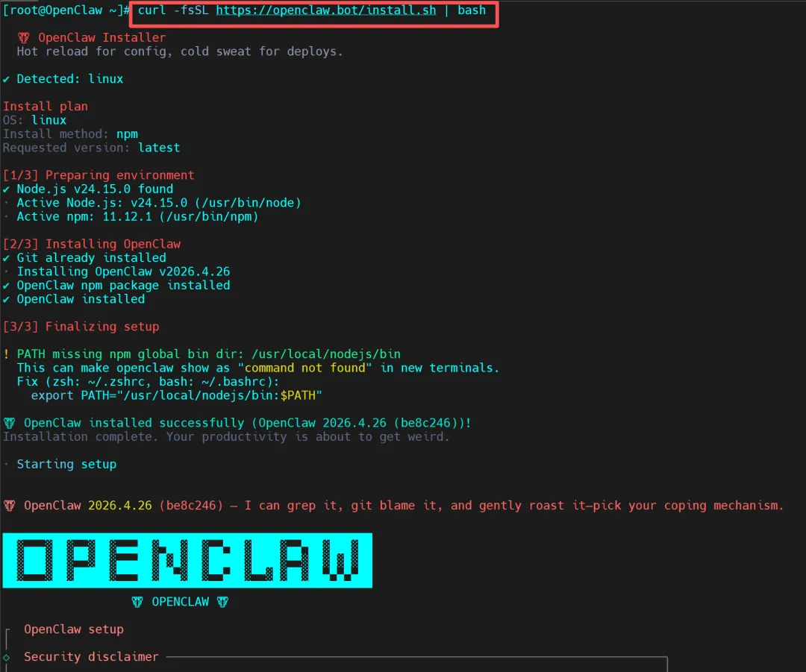The width and height of the screenshot is (806, 672).
Task: Click the green checkmark before Detected: linux
Action: pyautogui.click(x=6, y=79)
